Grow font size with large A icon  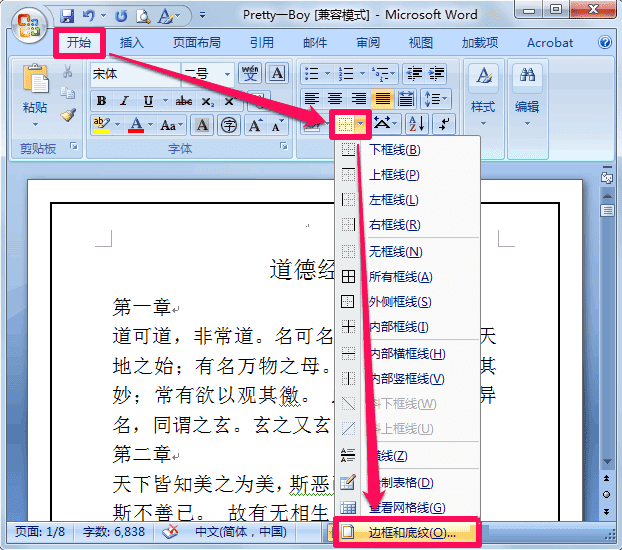255,125
